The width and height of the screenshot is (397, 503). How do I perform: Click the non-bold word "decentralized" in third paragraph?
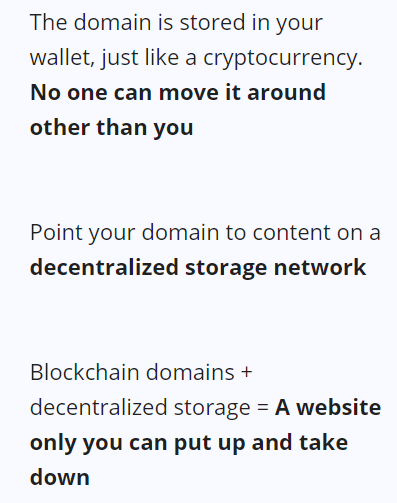tap(98, 407)
